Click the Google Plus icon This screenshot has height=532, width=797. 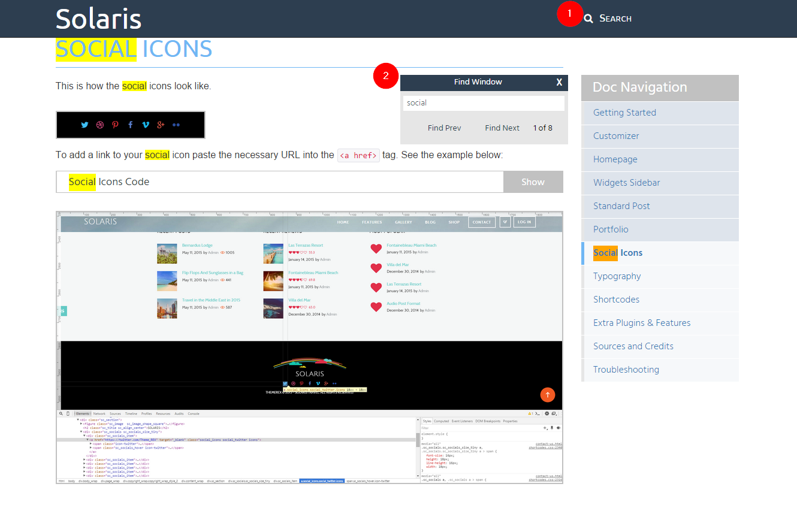click(x=161, y=125)
